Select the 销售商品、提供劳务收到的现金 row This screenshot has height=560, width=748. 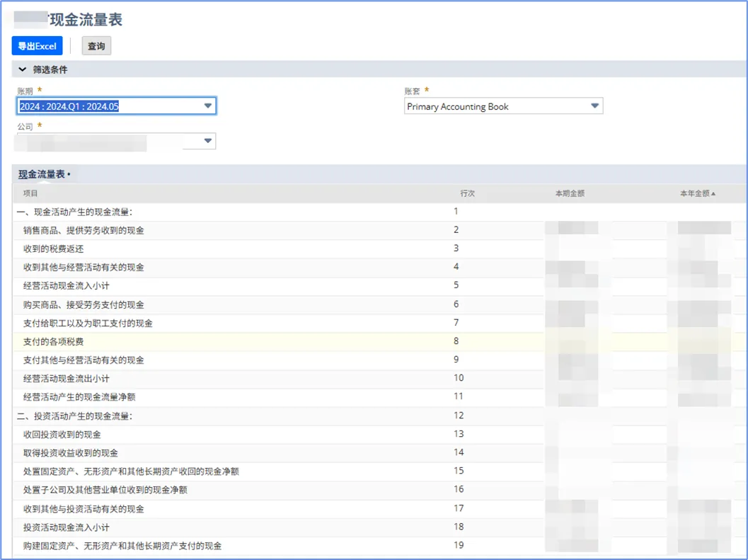click(84, 230)
